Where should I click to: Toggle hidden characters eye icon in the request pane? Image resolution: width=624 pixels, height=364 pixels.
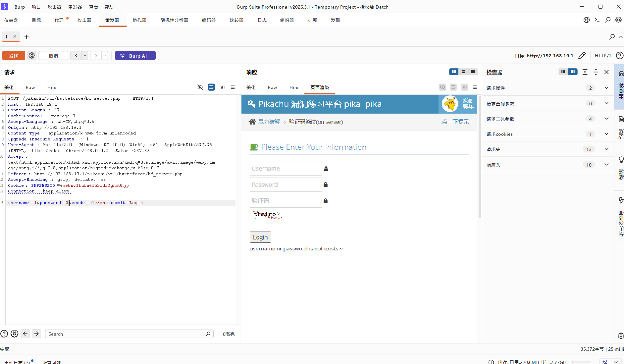point(200,87)
